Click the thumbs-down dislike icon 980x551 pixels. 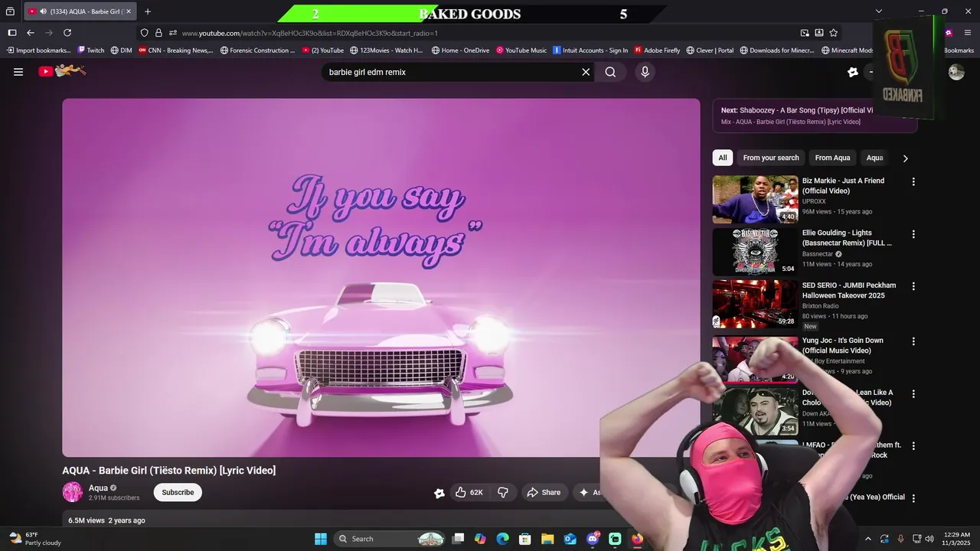[x=503, y=492]
